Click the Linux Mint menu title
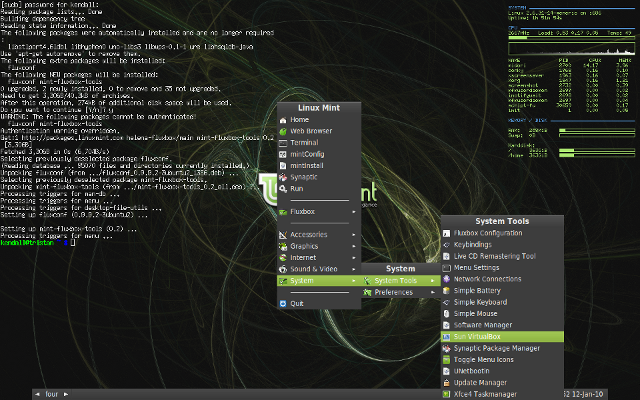This screenshot has width=640, height=400. pos(319,108)
